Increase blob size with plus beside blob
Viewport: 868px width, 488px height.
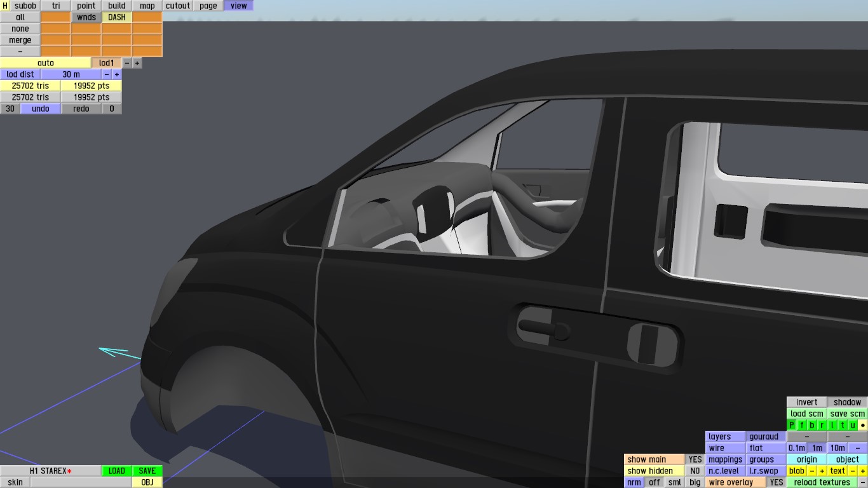pos(822,471)
